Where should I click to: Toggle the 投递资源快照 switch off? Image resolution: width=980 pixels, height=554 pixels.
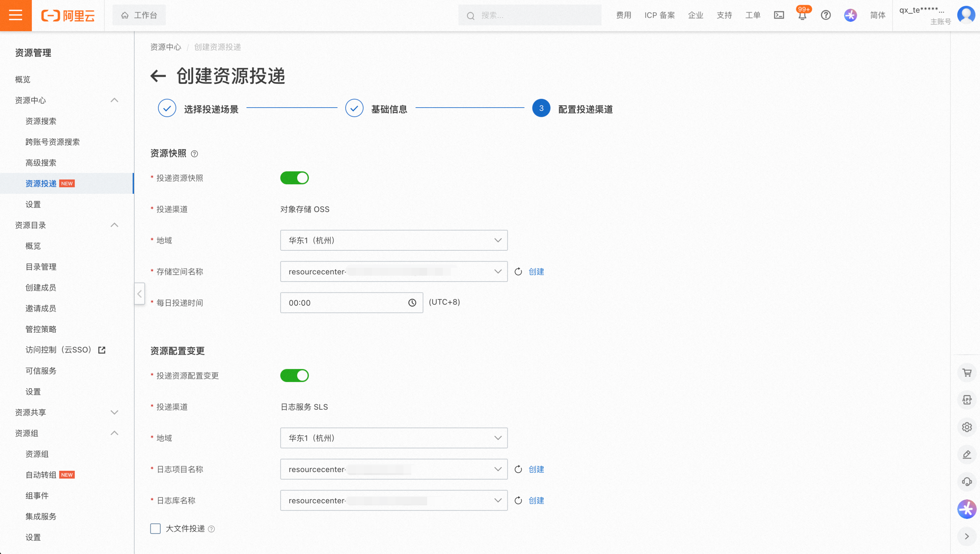coord(294,178)
